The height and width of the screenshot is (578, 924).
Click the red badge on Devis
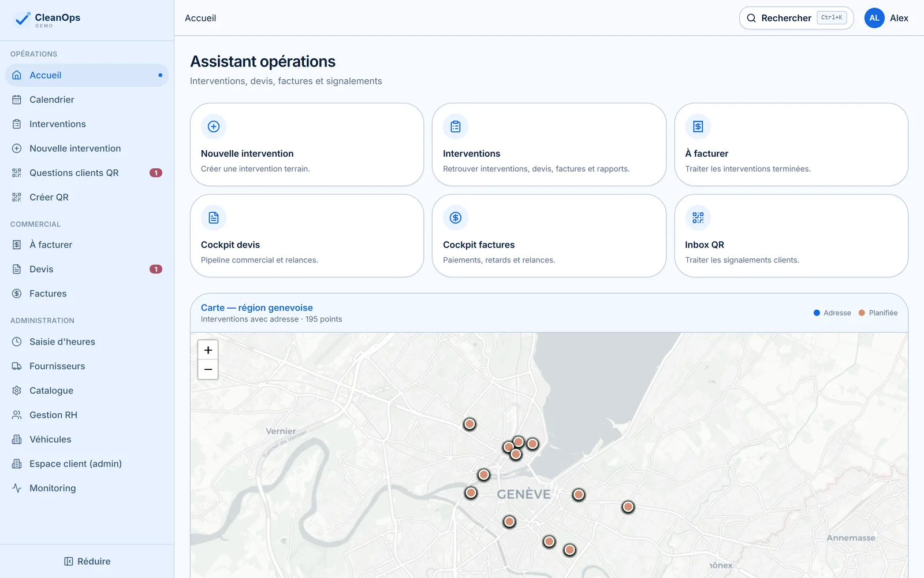pyautogui.click(x=156, y=269)
